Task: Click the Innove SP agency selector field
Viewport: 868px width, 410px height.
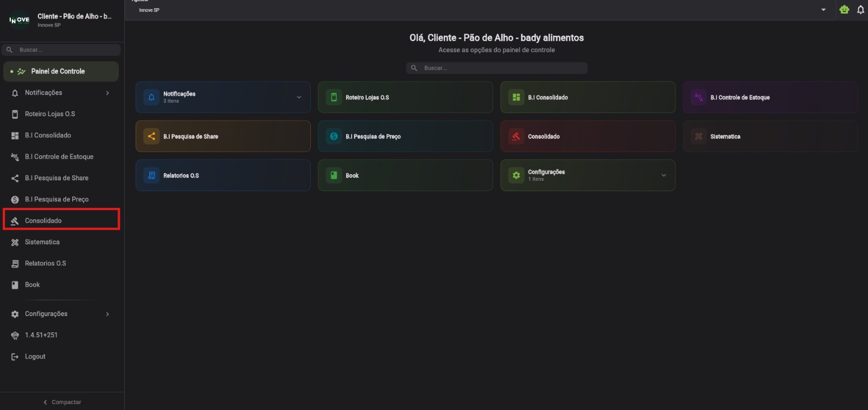Action: point(481,10)
